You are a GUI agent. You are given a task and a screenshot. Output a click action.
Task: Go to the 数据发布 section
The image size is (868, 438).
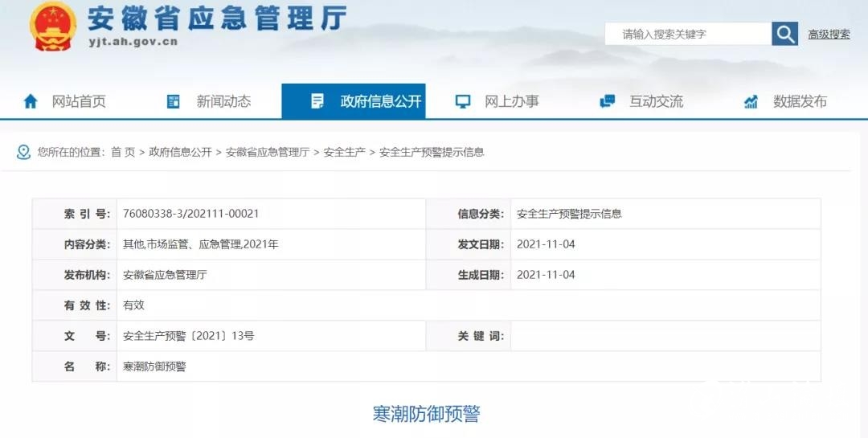click(x=800, y=101)
